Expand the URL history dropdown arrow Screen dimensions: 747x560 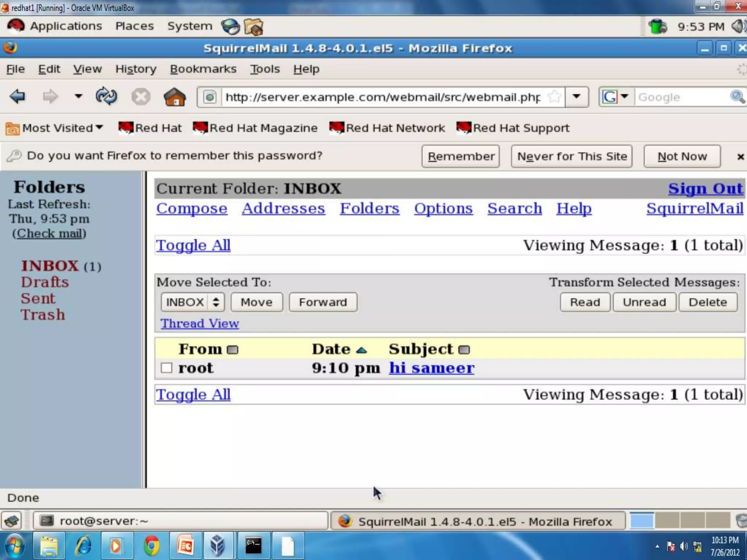[576, 97]
